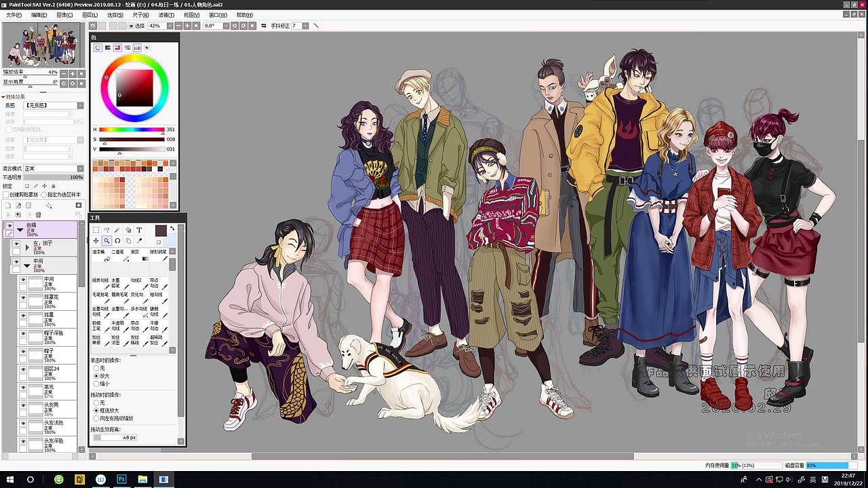Select the magic wand tool
Viewport: 868px width, 488px height.
click(117, 229)
